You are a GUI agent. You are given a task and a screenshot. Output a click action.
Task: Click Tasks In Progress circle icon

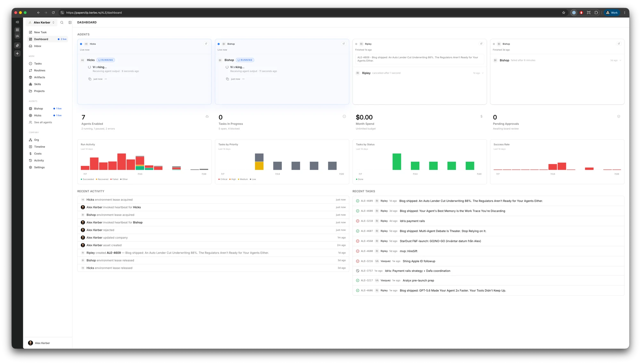[x=344, y=117]
